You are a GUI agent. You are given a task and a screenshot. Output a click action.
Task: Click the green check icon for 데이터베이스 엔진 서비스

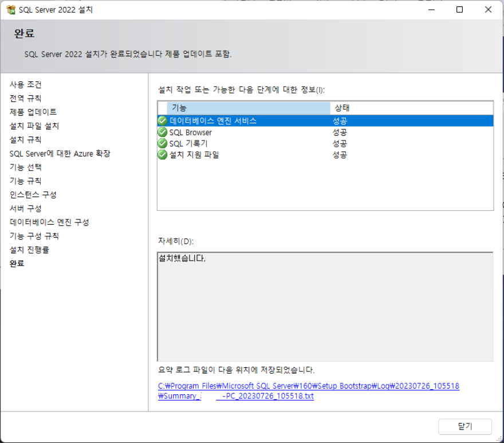point(162,121)
